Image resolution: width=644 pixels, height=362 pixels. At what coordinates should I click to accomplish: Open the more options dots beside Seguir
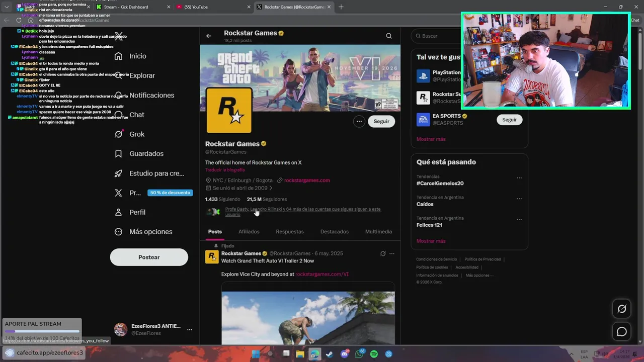[x=359, y=121]
